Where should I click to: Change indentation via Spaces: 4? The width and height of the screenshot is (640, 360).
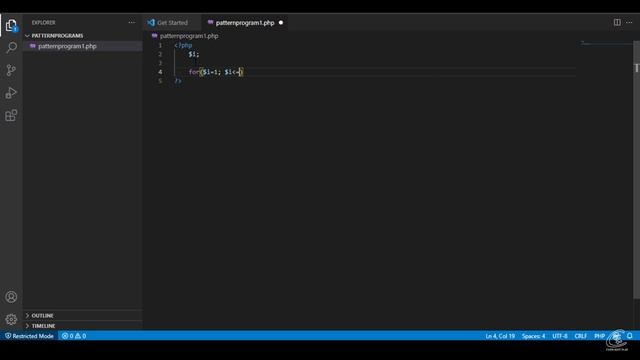[533, 336]
